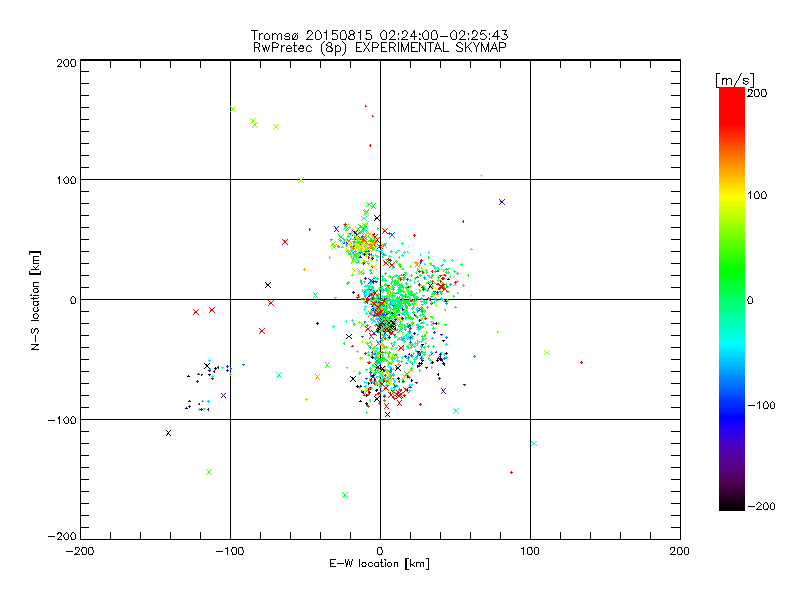Click the yellow part of the colorbar near 100
Viewport: 800px width, 600px height.
tap(732, 196)
